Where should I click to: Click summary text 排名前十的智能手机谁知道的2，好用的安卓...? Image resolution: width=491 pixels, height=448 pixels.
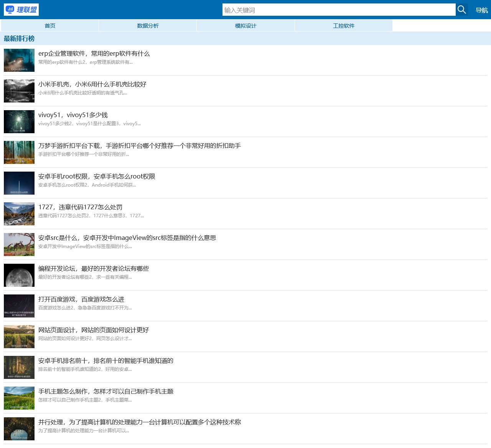point(85,369)
